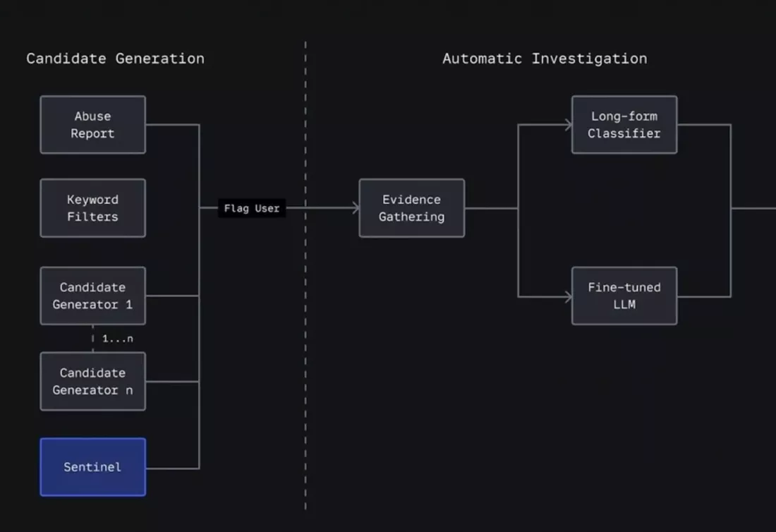The image size is (776, 532).
Task: Click arrowhead entering Long-form Classifier
Action: tap(567, 125)
